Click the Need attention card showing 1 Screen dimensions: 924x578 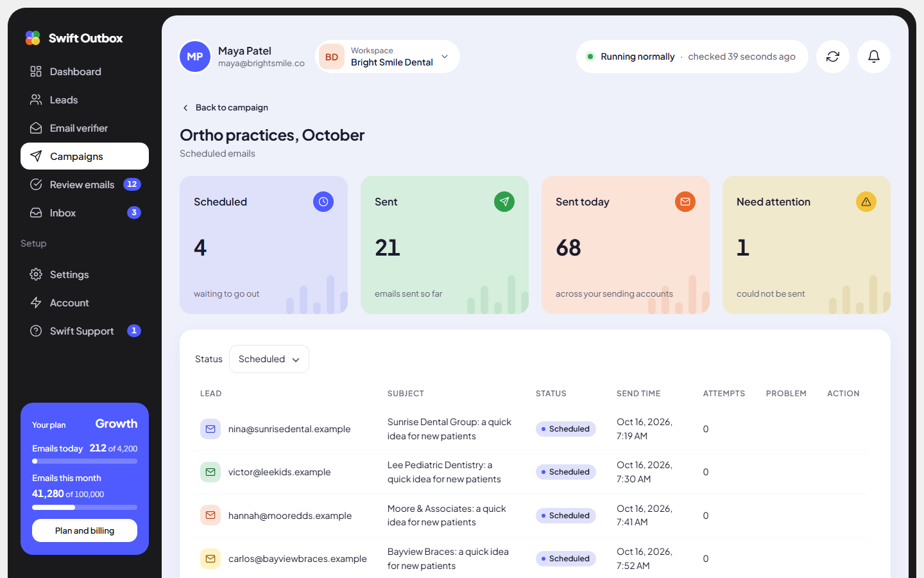807,245
